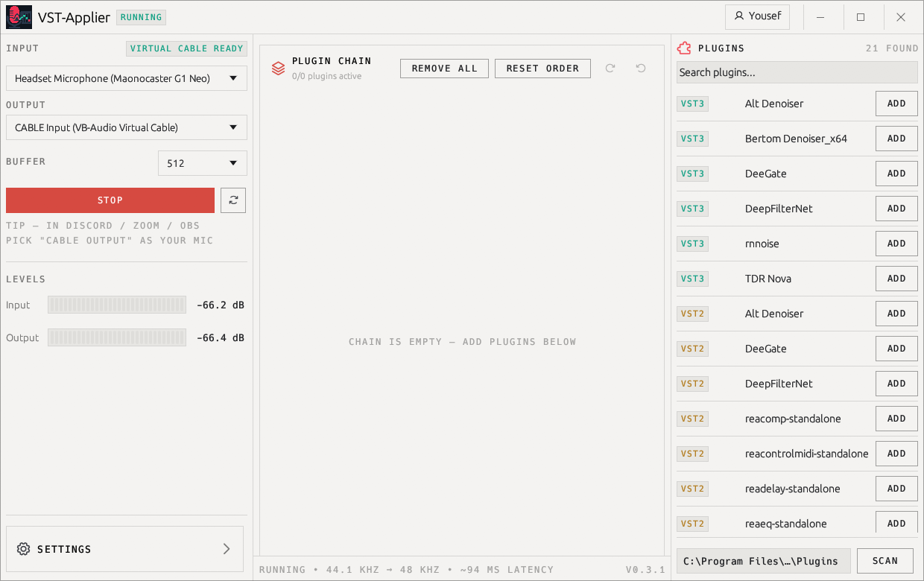Add the reacontrolmidi-standalone plugin
Image resolution: width=924 pixels, height=581 pixels.
pyautogui.click(x=896, y=454)
